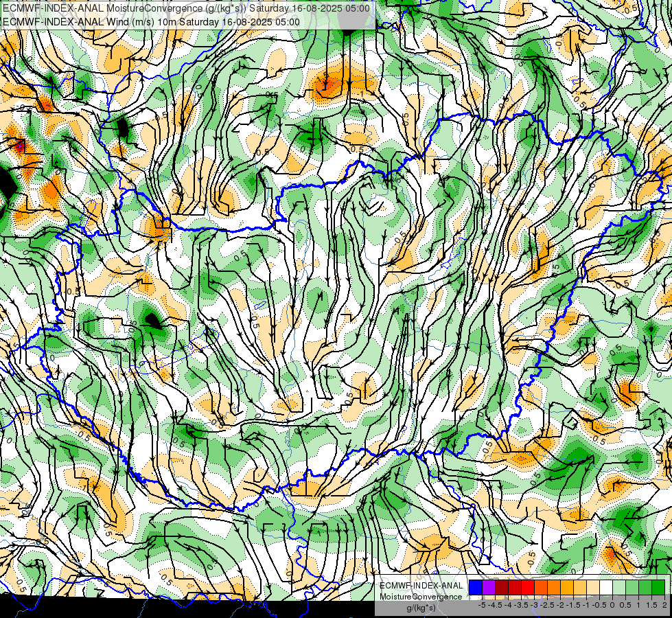The image size is (672, 618).
Task: Click the purple swatch in the legend
Action: (489, 587)
